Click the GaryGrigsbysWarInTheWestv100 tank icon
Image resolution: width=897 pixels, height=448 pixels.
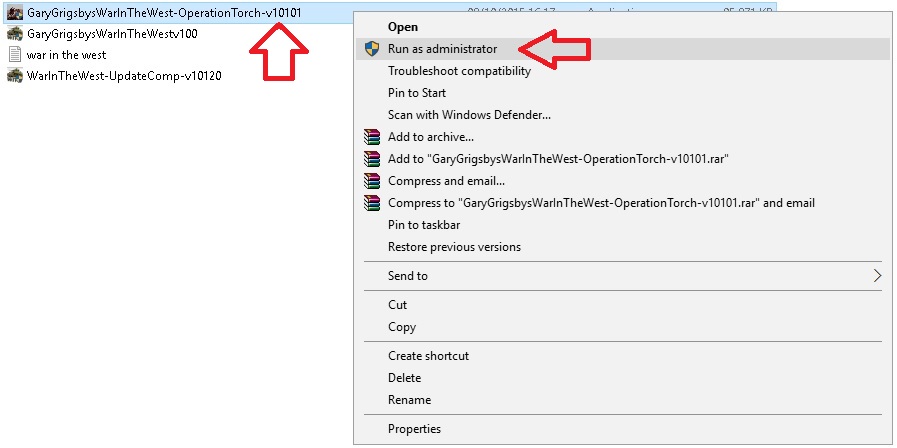(x=15, y=34)
